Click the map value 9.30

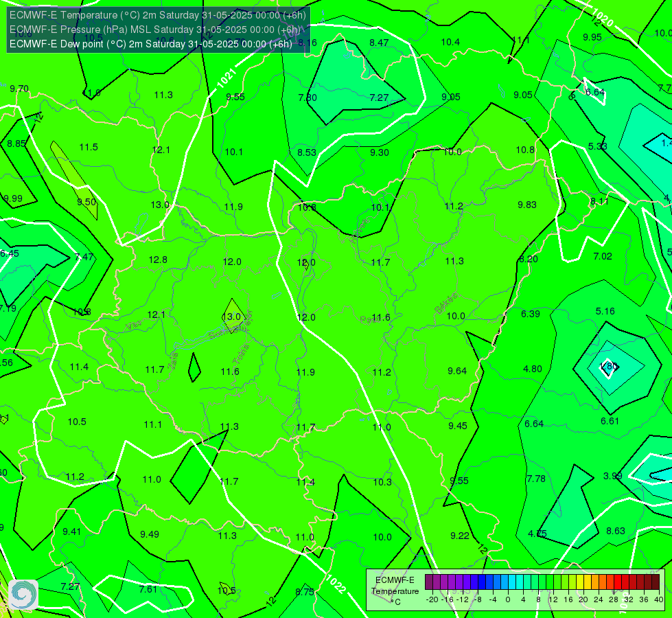tap(380, 152)
